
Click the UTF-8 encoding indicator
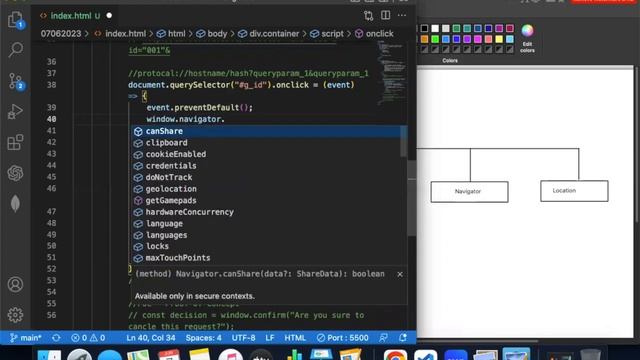tap(244, 338)
